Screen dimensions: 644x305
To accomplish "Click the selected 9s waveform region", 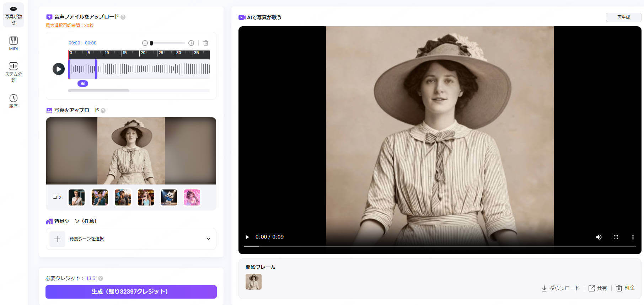I will [83, 69].
